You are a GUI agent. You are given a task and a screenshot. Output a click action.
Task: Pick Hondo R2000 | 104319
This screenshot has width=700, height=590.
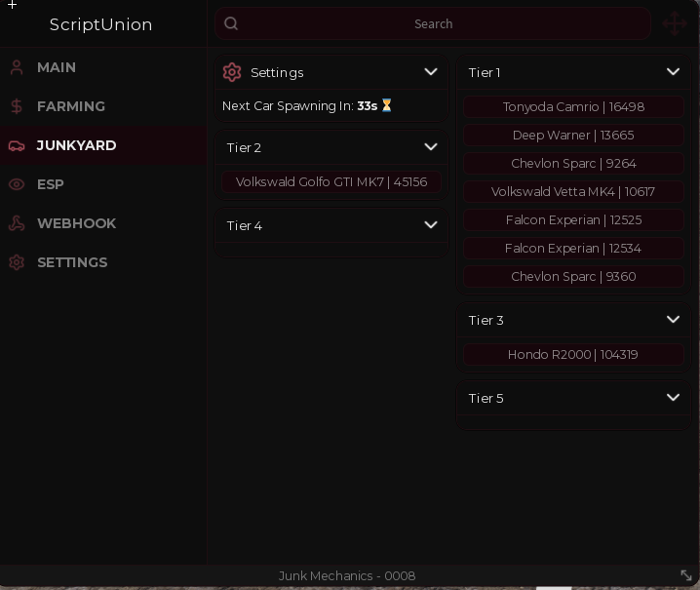point(573,355)
